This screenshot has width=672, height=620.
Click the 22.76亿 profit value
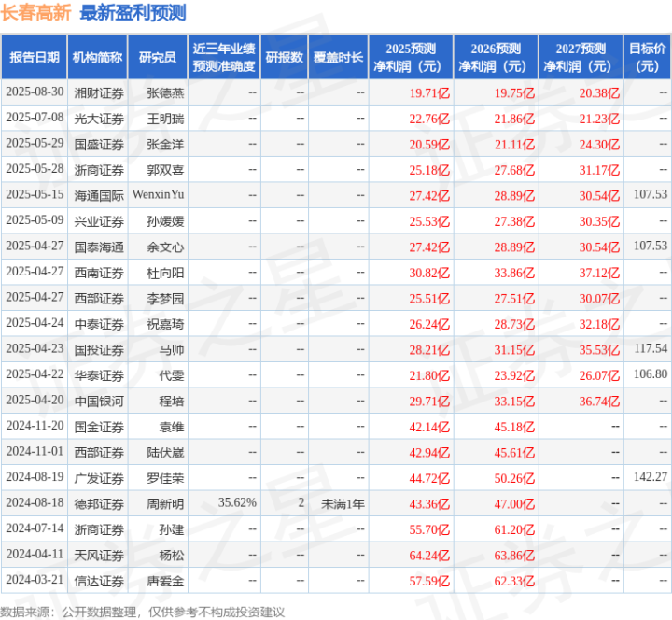pos(429,119)
